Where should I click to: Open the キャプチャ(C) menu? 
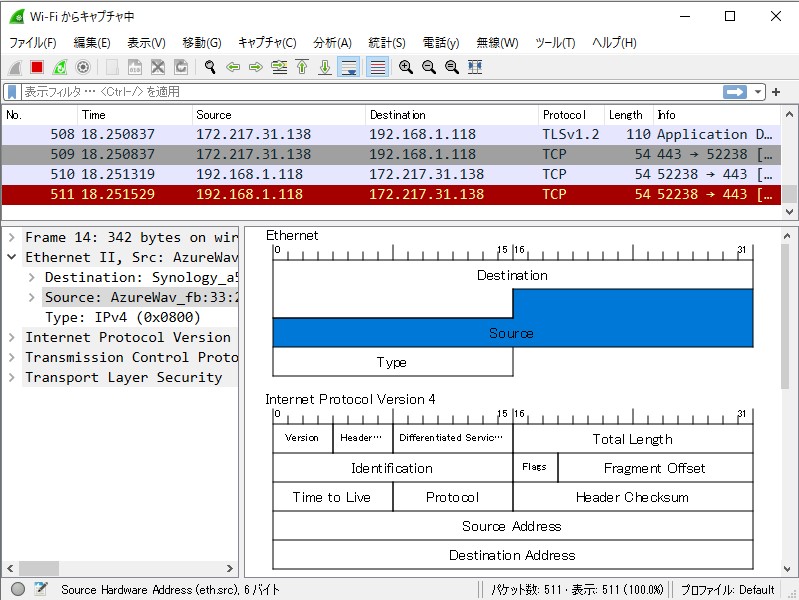pyautogui.click(x=267, y=43)
